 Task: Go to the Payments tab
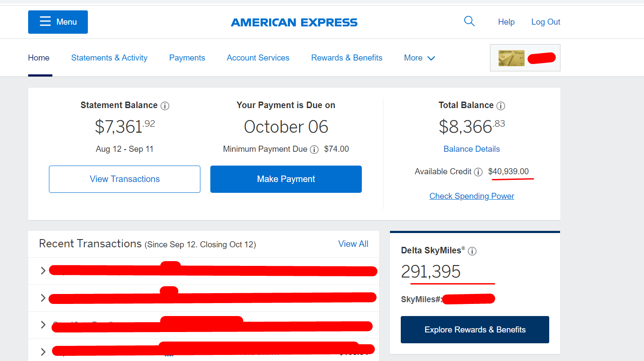(187, 58)
